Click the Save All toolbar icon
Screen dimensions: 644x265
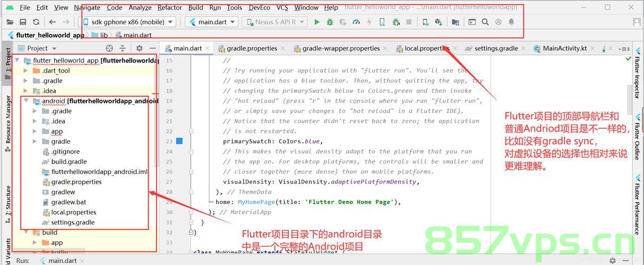pyautogui.click(x=23, y=22)
